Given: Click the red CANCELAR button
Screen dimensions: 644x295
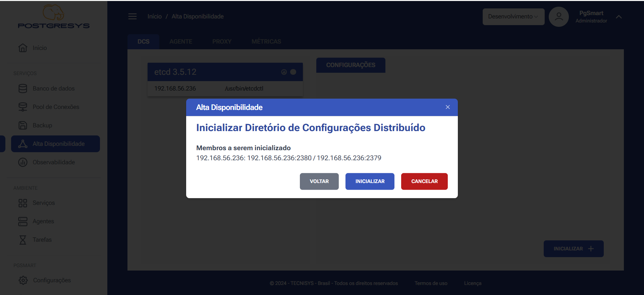Looking at the screenshot, I should 424,181.
